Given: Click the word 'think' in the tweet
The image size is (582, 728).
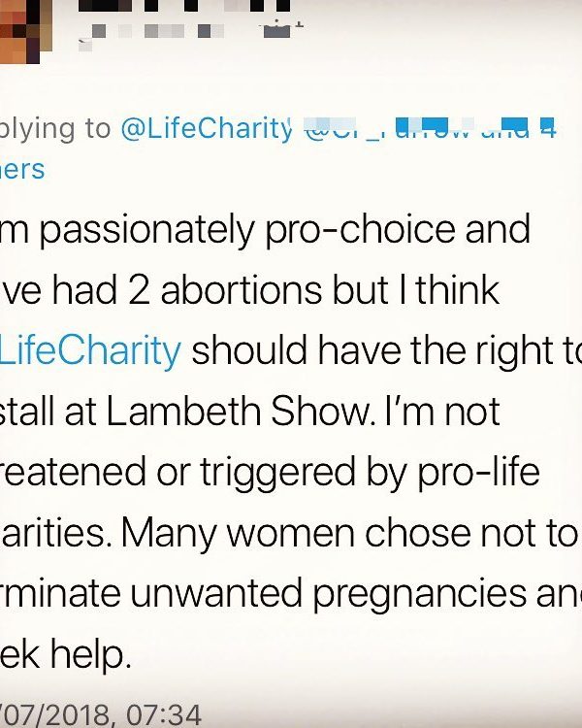Looking at the screenshot, I should [x=457, y=290].
